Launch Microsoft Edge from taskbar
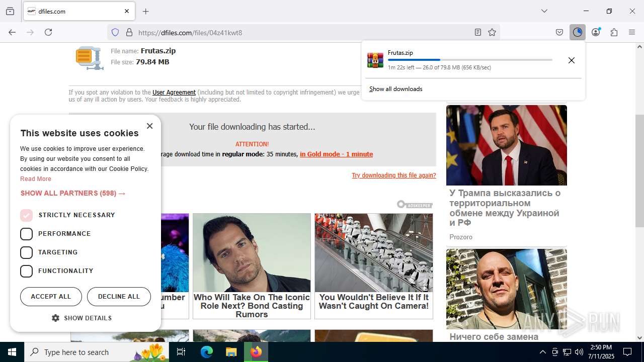 click(207, 352)
